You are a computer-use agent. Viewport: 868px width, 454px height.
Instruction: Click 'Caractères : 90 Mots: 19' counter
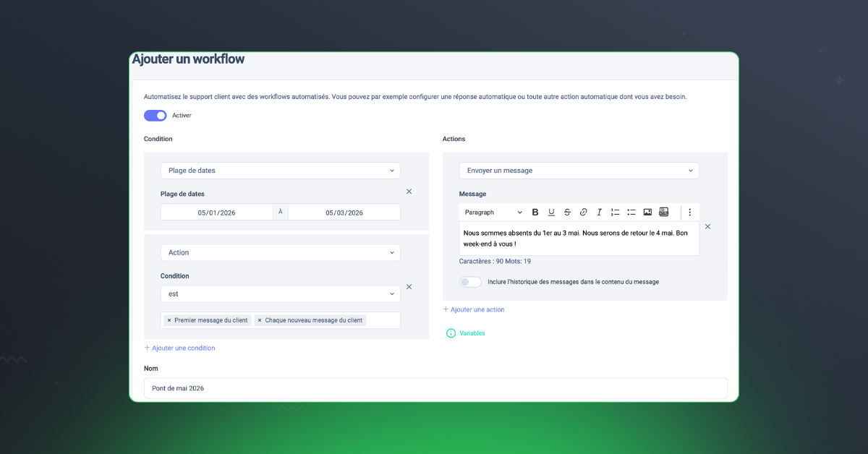495,261
